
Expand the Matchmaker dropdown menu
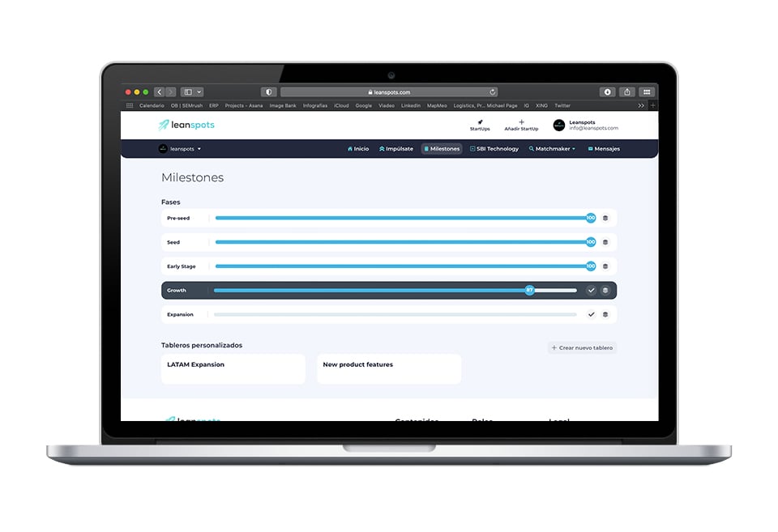click(x=552, y=149)
